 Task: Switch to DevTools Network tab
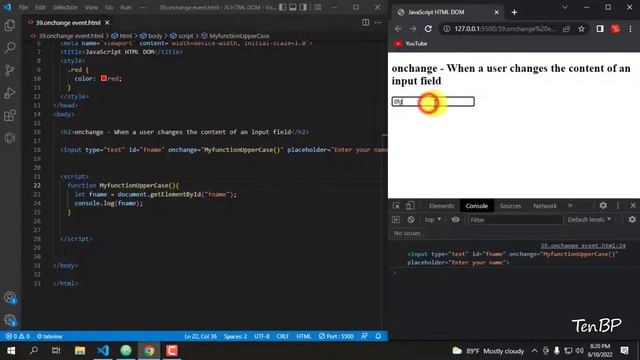pyautogui.click(x=544, y=206)
